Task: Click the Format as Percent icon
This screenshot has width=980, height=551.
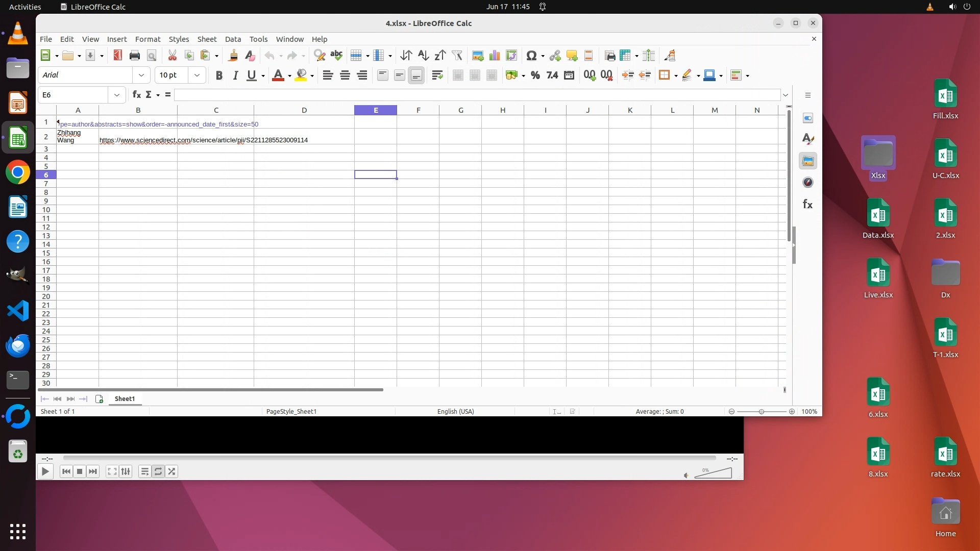Action: click(x=535, y=76)
